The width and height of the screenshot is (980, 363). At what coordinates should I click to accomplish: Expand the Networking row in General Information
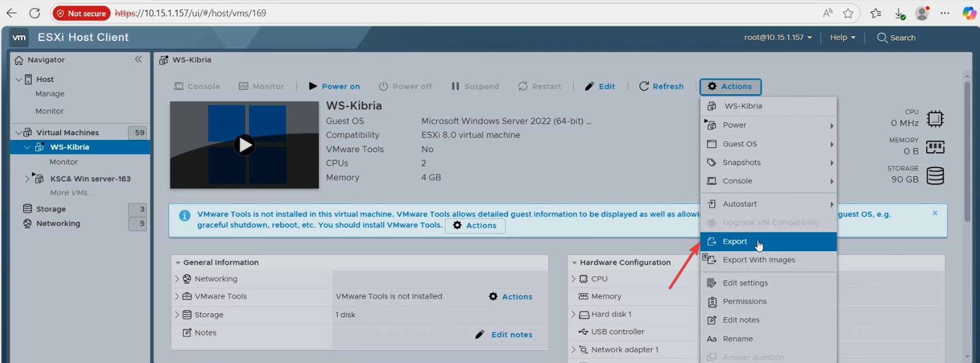tap(177, 279)
